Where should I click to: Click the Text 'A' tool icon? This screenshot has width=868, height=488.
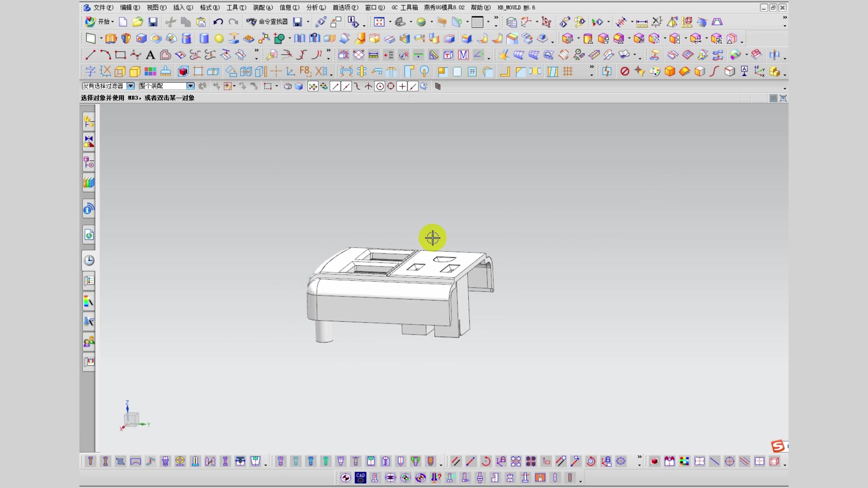(150, 55)
